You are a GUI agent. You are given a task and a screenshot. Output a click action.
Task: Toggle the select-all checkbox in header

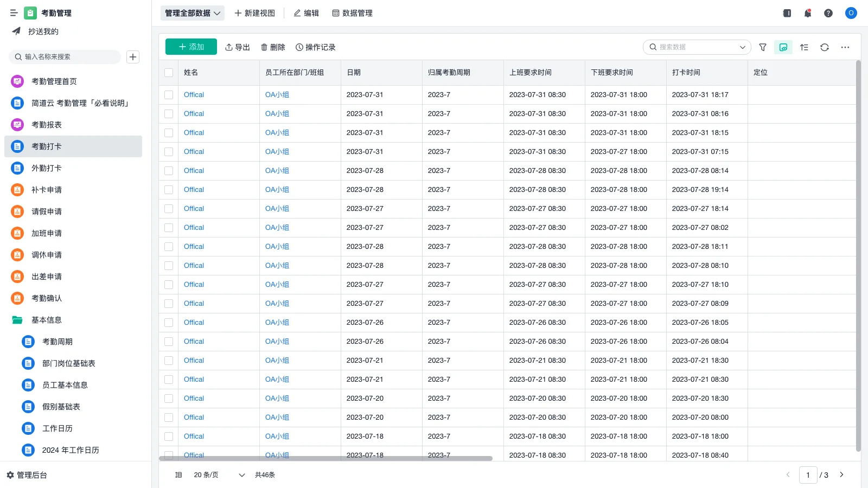pyautogui.click(x=169, y=73)
